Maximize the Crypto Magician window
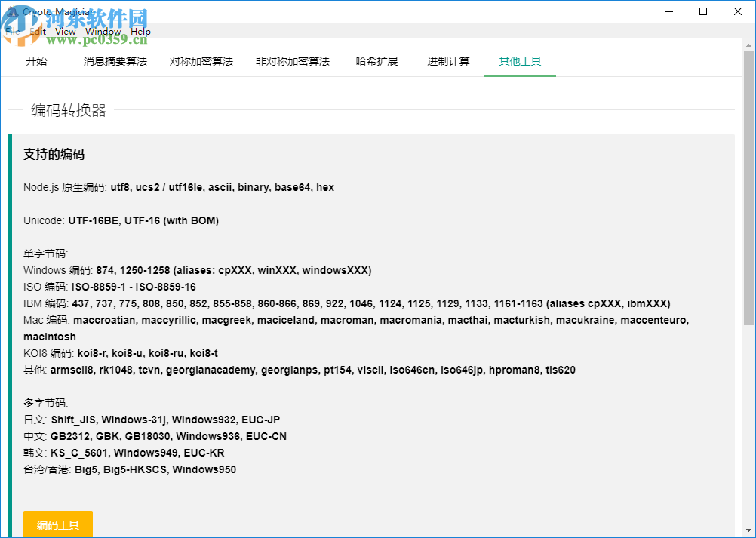 coord(703,11)
